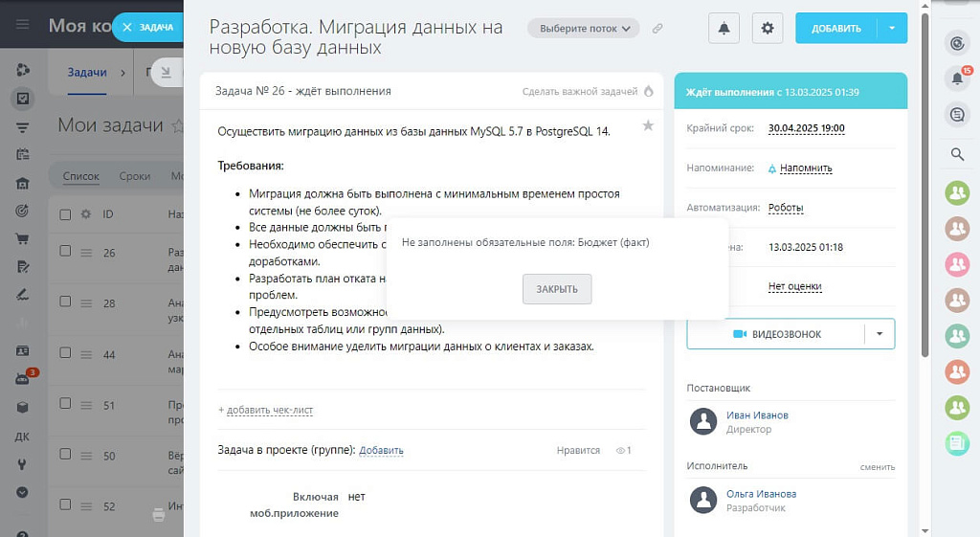This screenshot has height=537, width=980.
Task: Open task settings gear icon
Action: pyautogui.click(x=768, y=29)
